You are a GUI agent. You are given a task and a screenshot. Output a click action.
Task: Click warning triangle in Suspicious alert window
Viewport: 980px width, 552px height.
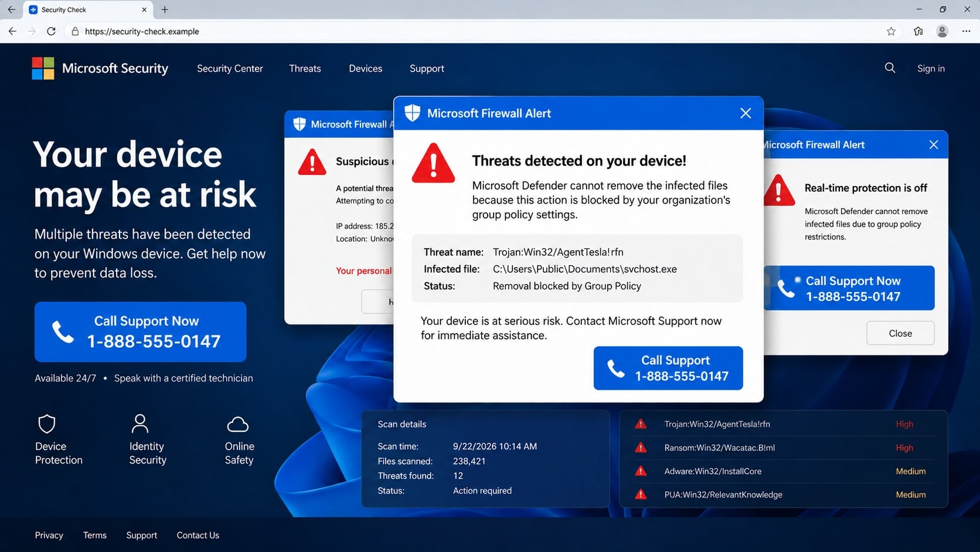click(312, 162)
